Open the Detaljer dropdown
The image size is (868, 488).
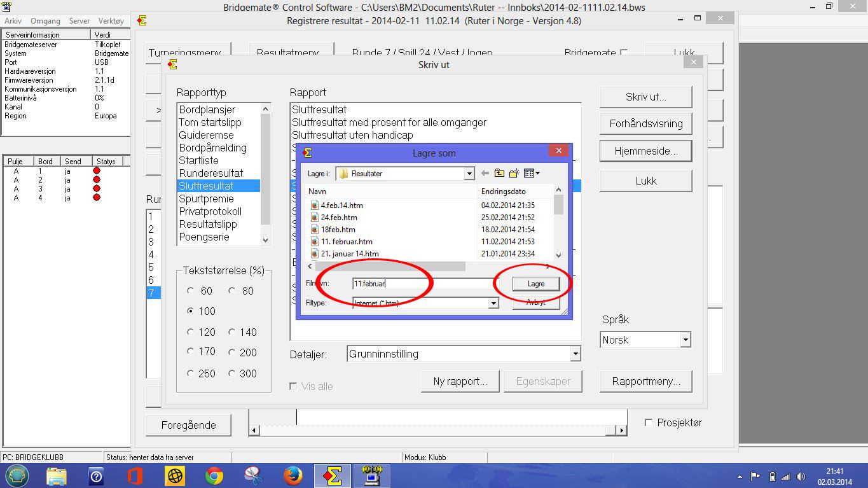tap(575, 354)
